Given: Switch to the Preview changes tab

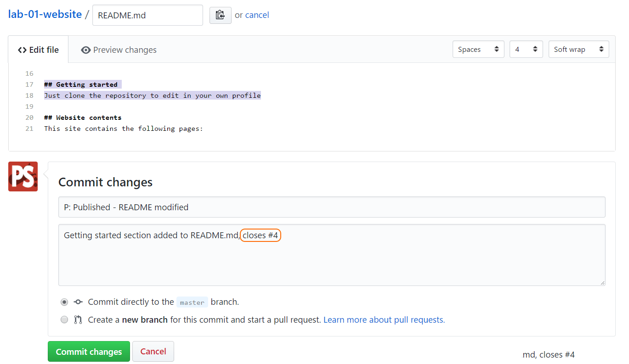Looking at the screenshot, I should 119,50.
